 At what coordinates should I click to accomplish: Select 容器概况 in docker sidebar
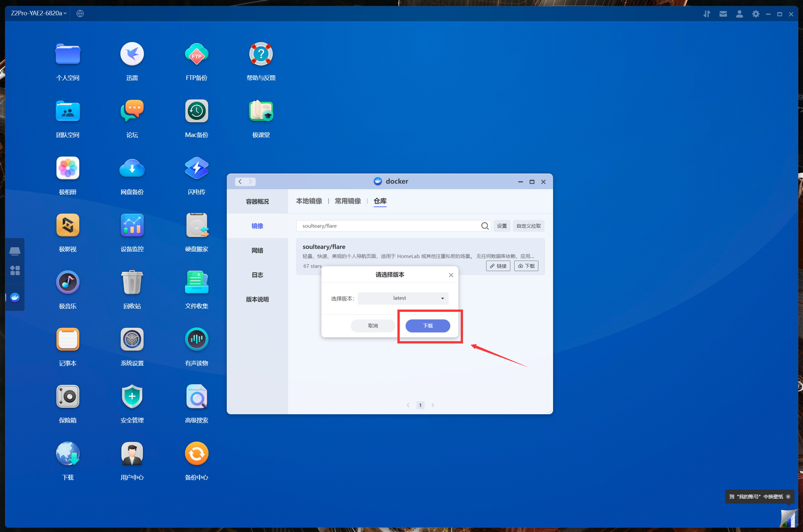(257, 202)
